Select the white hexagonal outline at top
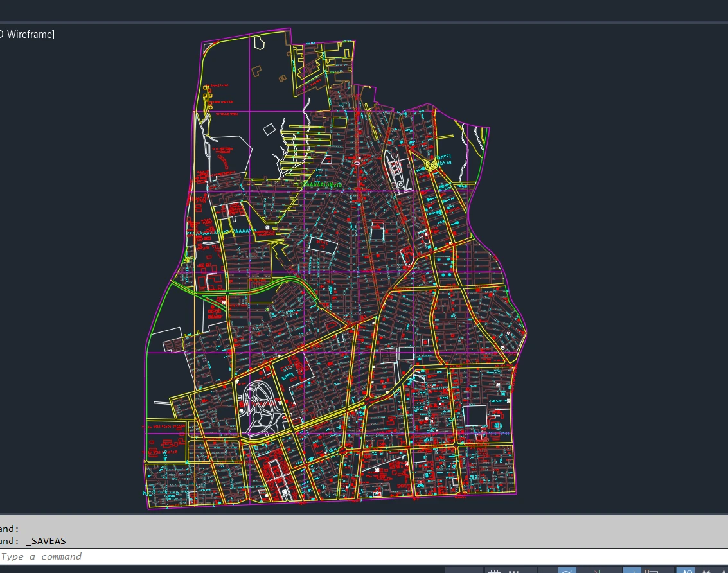Image resolution: width=728 pixels, height=573 pixels. [x=260, y=43]
